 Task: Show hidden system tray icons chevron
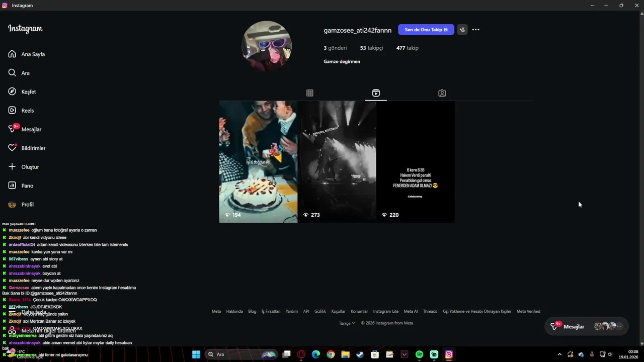point(559,354)
